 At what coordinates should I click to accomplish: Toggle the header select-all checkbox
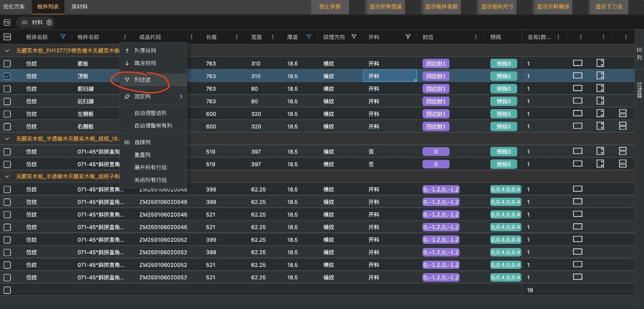coord(7,37)
